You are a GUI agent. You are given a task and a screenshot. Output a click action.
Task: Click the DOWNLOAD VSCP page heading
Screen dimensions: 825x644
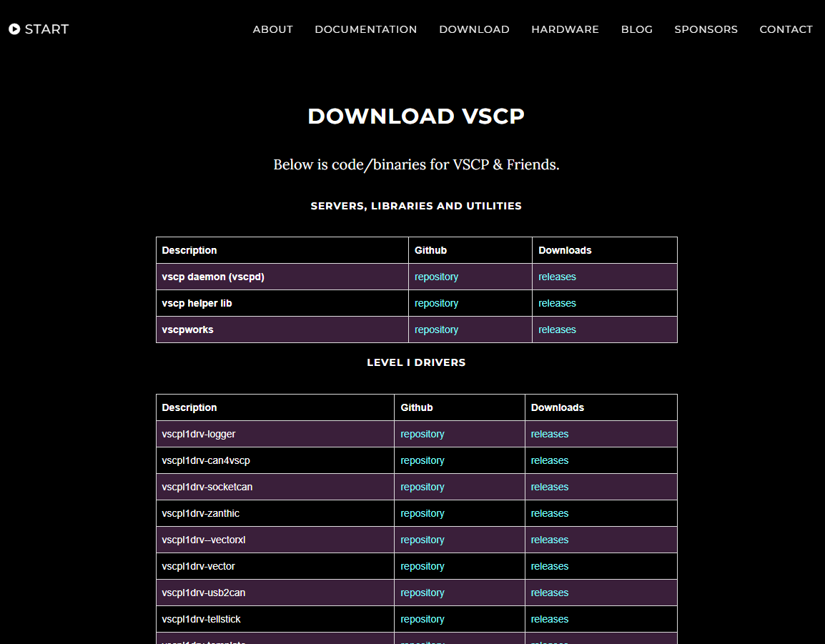tap(416, 117)
